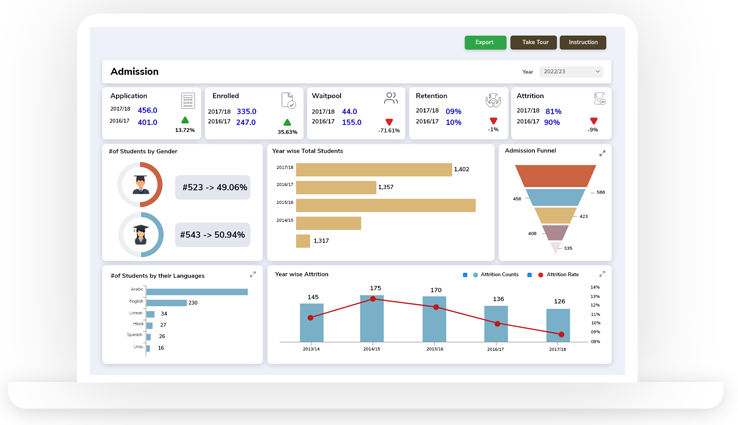Click the Enrolled 2016/17 value 247.0

246,122
